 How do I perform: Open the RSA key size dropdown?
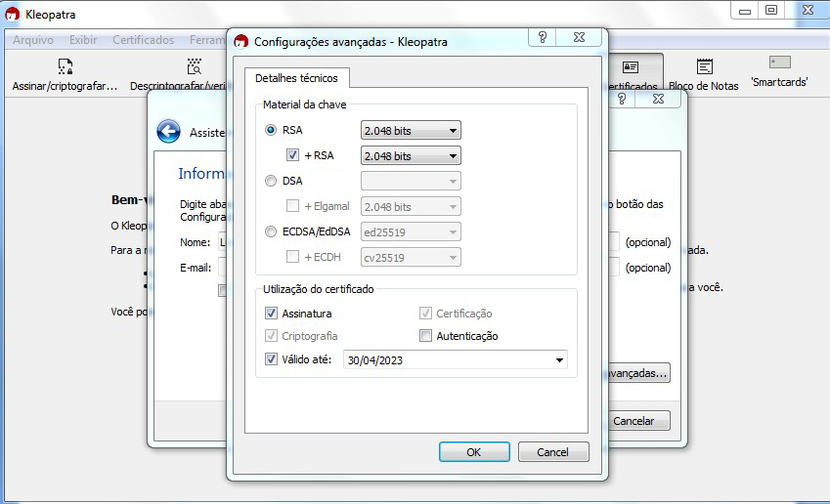tap(411, 131)
